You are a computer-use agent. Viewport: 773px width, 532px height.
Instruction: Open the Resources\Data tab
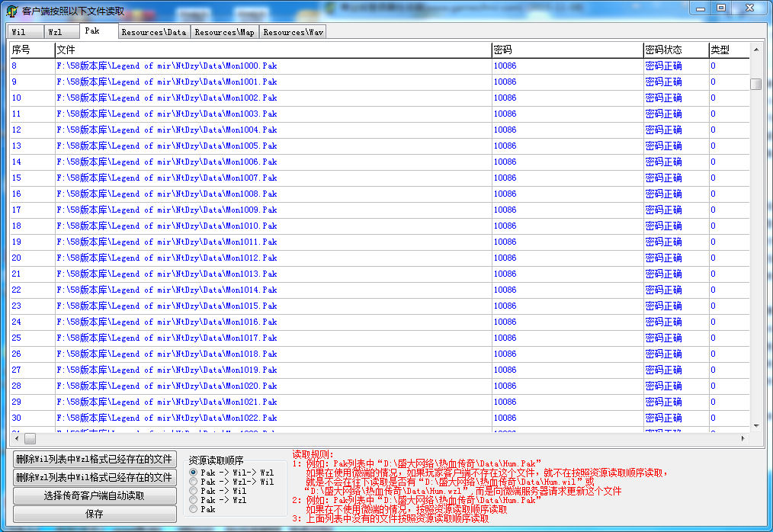pyautogui.click(x=154, y=32)
